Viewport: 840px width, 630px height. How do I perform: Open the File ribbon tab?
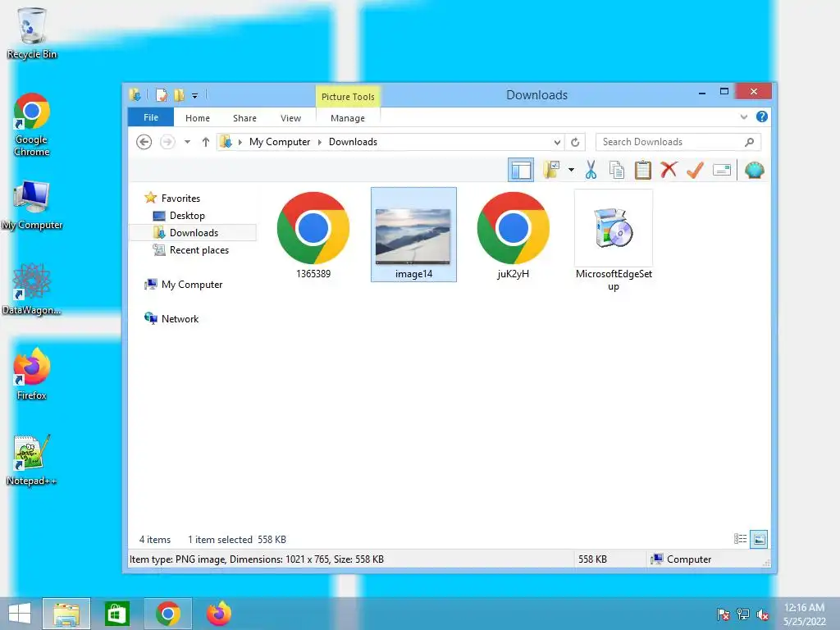pos(151,117)
